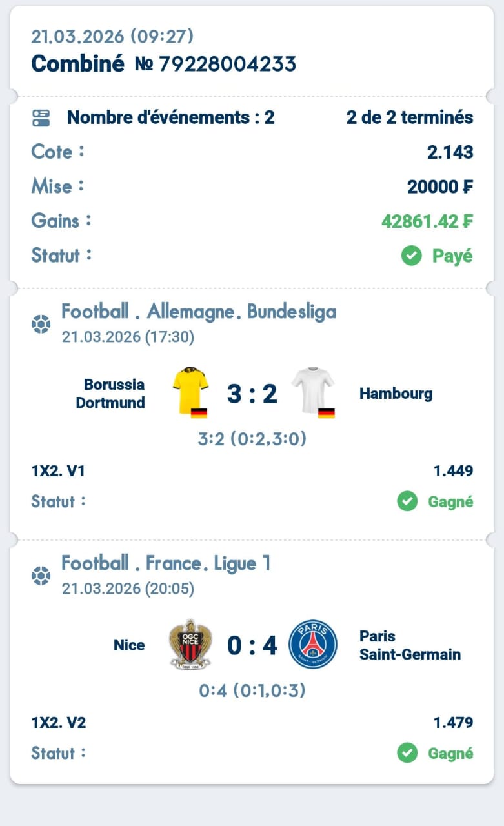Select the Combiné bet number 79228004233

point(216,64)
